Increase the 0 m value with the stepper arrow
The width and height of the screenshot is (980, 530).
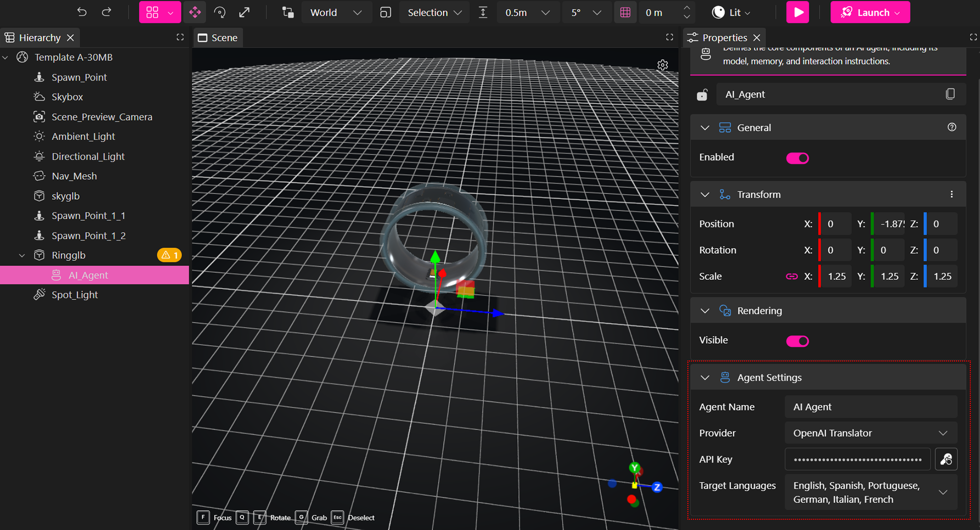pyautogui.click(x=687, y=9)
